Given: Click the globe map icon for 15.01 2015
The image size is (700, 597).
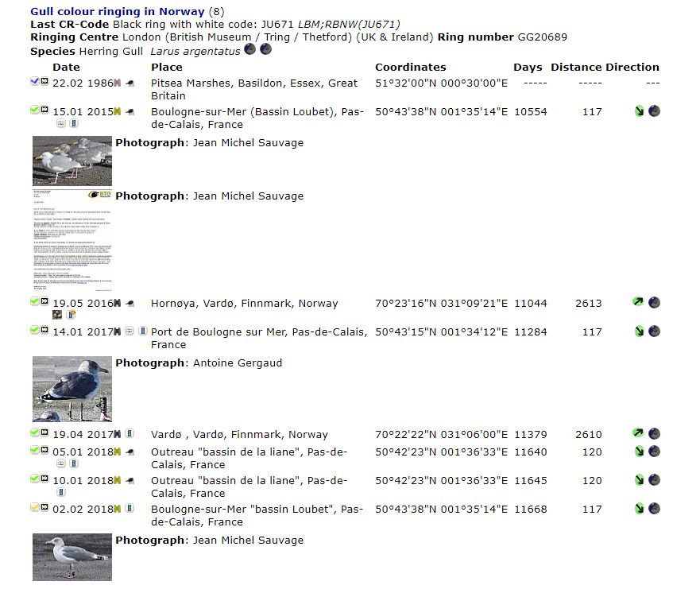Looking at the screenshot, I should [654, 111].
